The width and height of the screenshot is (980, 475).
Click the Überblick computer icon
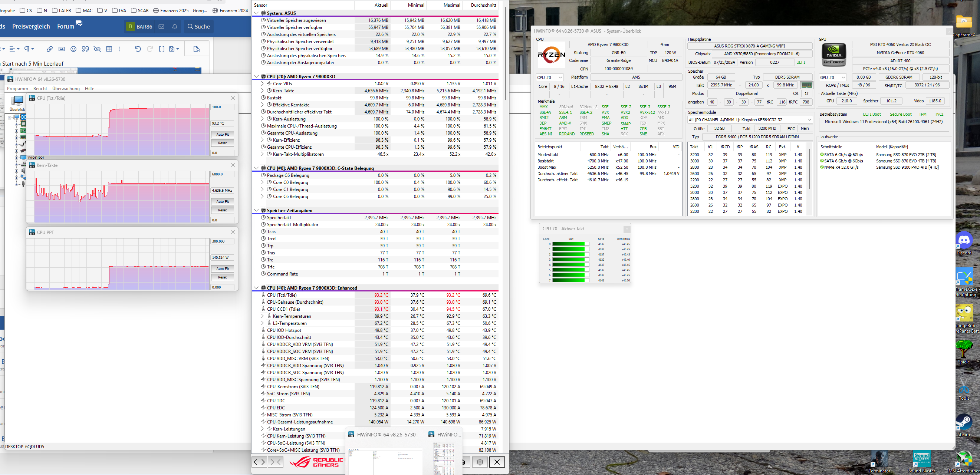click(17, 102)
